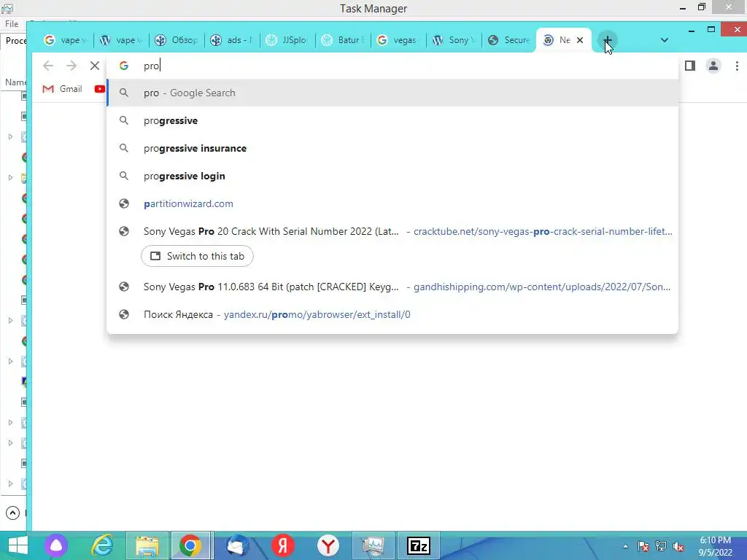This screenshot has height=560, width=747.
Task: Open the purple Alice assistant taskbar icon
Action: pos(56,545)
